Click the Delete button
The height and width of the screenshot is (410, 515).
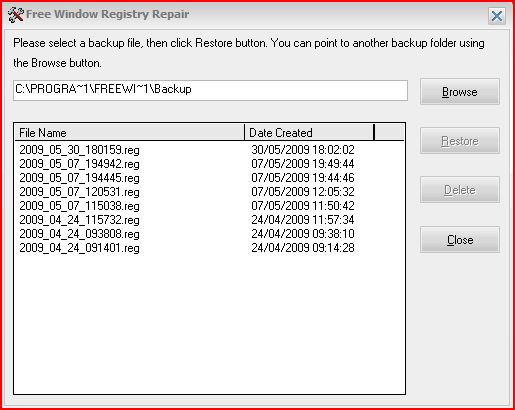(x=460, y=190)
